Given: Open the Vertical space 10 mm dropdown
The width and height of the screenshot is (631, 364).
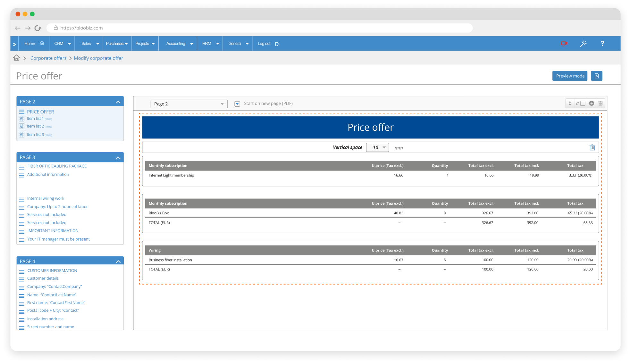Looking at the screenshot, I should pyautogui.click(x=377, y=147).
